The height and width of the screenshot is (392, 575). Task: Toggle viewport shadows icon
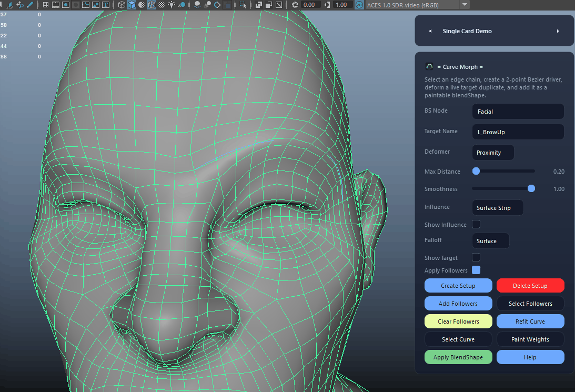(x=181, y=5)
